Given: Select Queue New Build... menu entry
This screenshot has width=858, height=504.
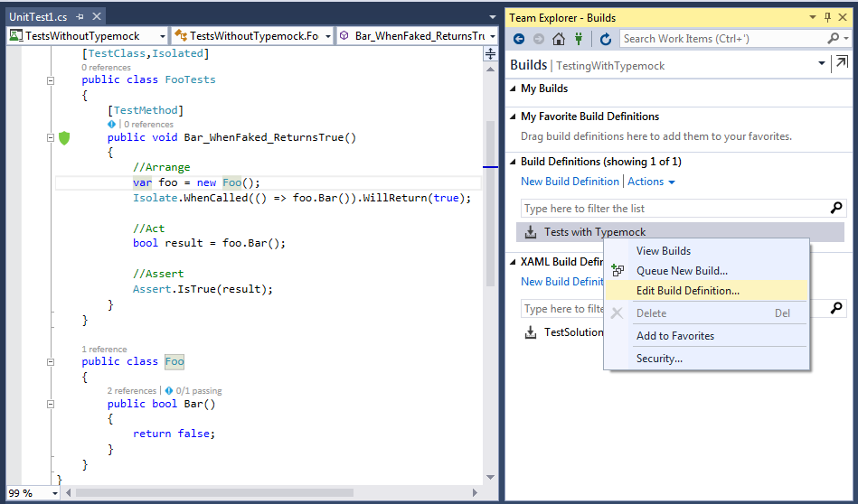Looking at the screenshot, I should pyautogui.click(x=682, y=271).
